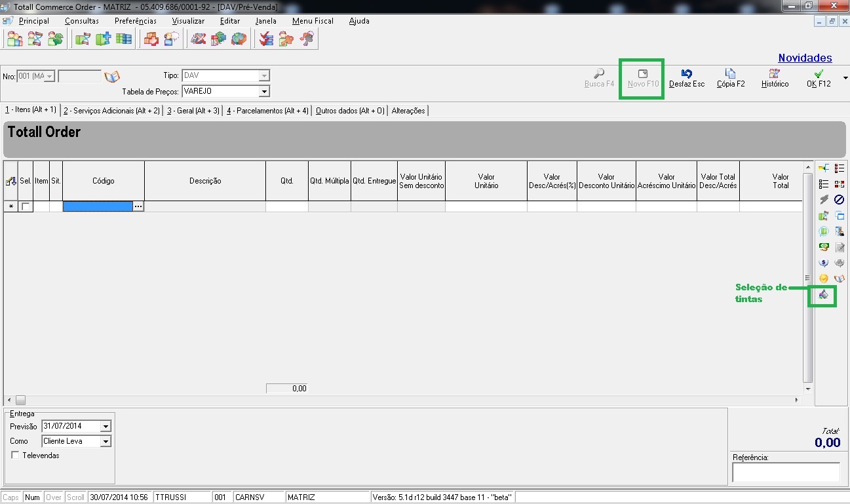
Task: Click the customers group icon in top toolbar
Action: click(14, 39)
